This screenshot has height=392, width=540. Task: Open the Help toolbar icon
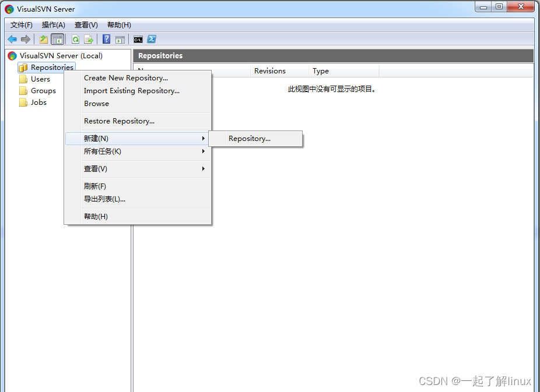point(107,39)
